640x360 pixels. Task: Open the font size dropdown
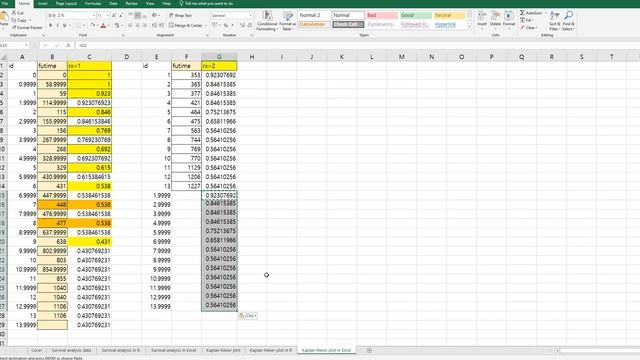coord(107,16)
